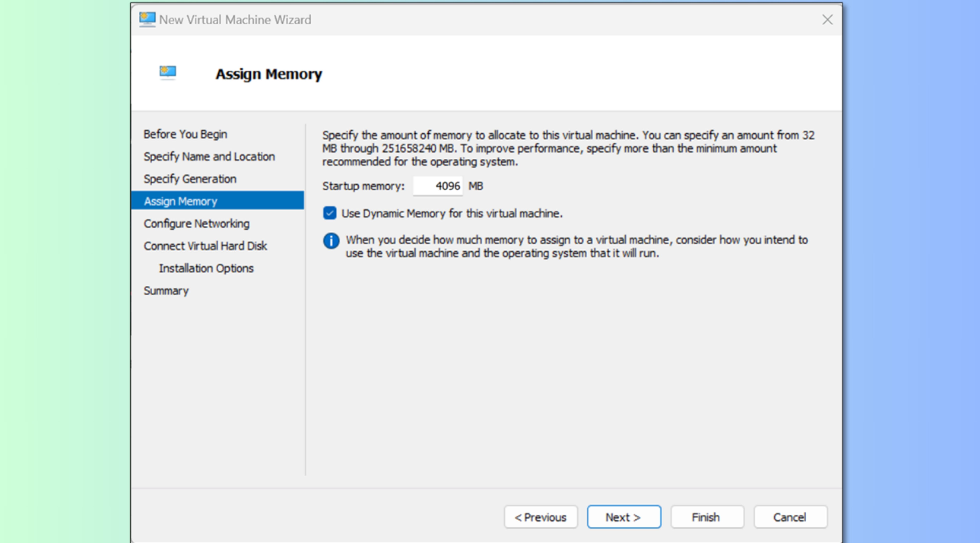Click the blue information icon

pyautogui.click(x=331, y=241)
